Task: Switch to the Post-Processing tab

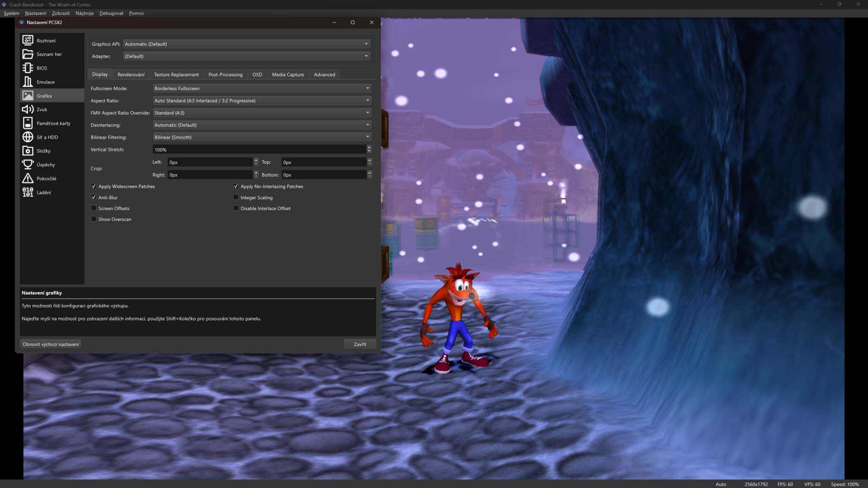Action: tap(225, 75)
